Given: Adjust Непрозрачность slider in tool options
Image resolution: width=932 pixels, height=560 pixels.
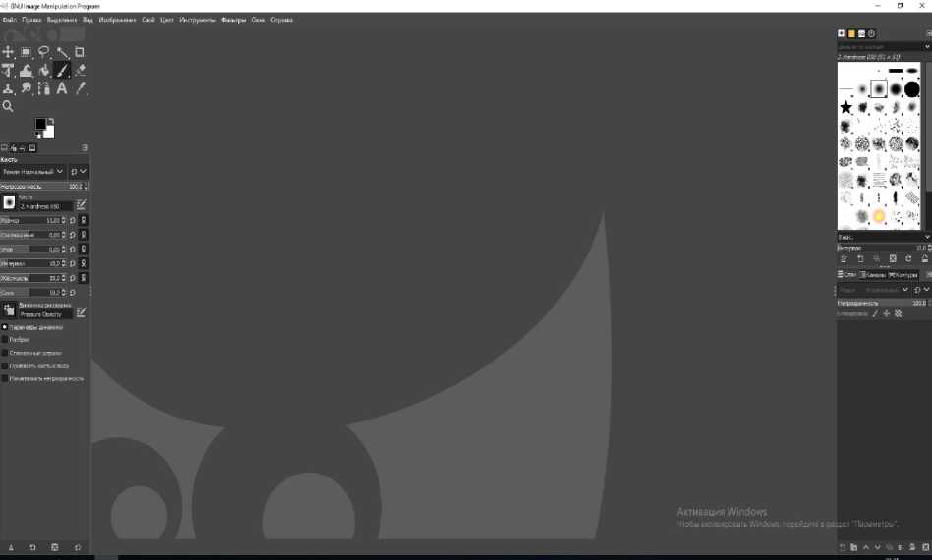Looking at the screenshot, I should (44, 187).
